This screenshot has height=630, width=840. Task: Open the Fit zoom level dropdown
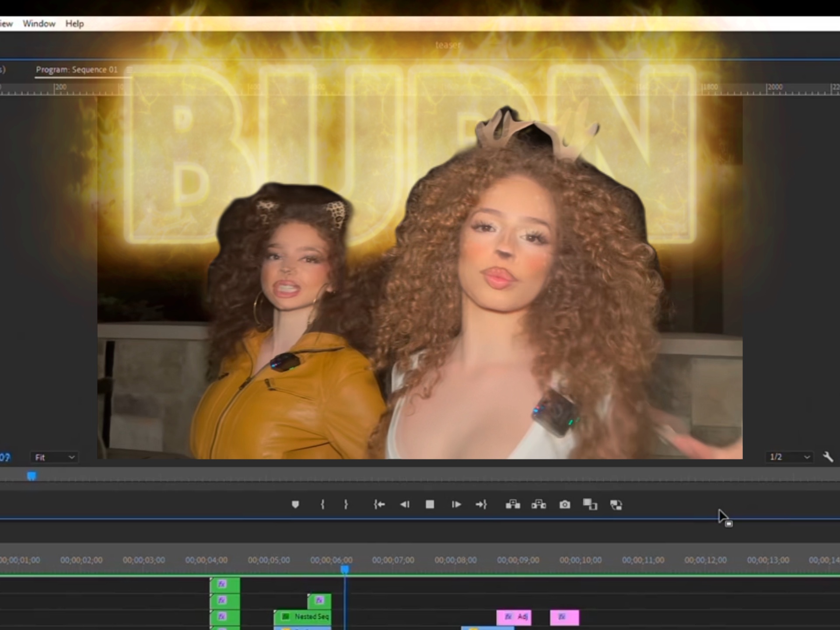pos(54,457)
